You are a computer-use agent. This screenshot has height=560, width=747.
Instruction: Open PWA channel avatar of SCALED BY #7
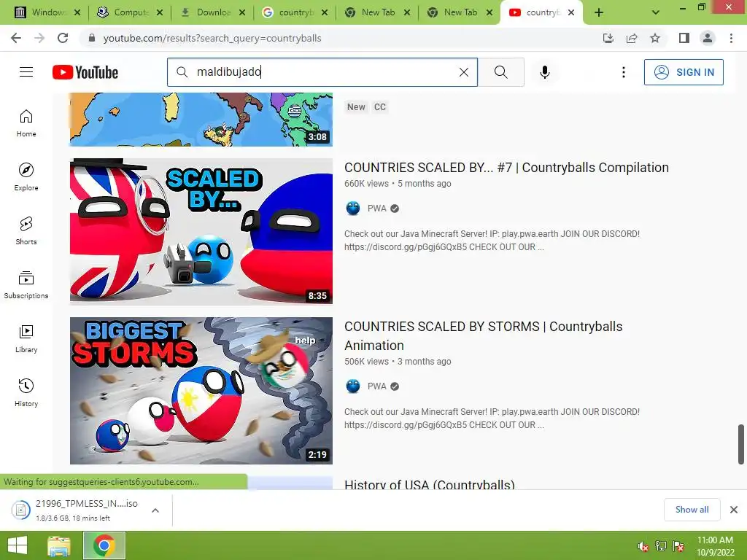(x=353, y=208)
